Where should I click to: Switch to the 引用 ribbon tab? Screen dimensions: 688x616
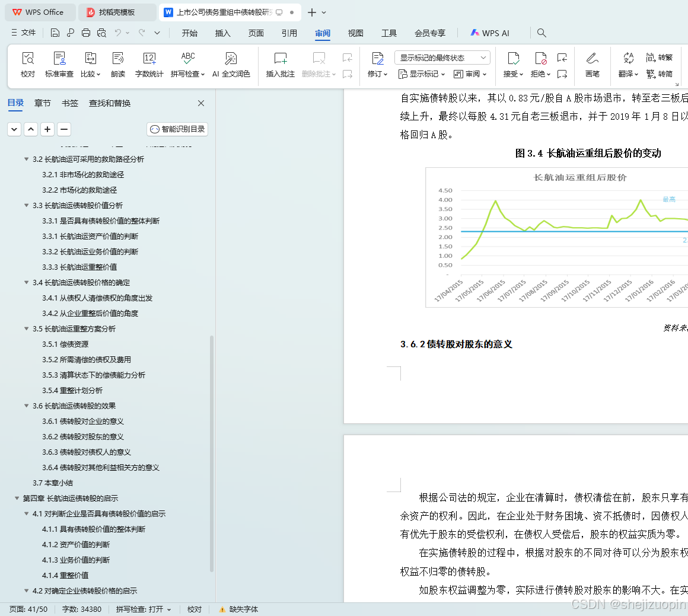(x=289, y=33)
